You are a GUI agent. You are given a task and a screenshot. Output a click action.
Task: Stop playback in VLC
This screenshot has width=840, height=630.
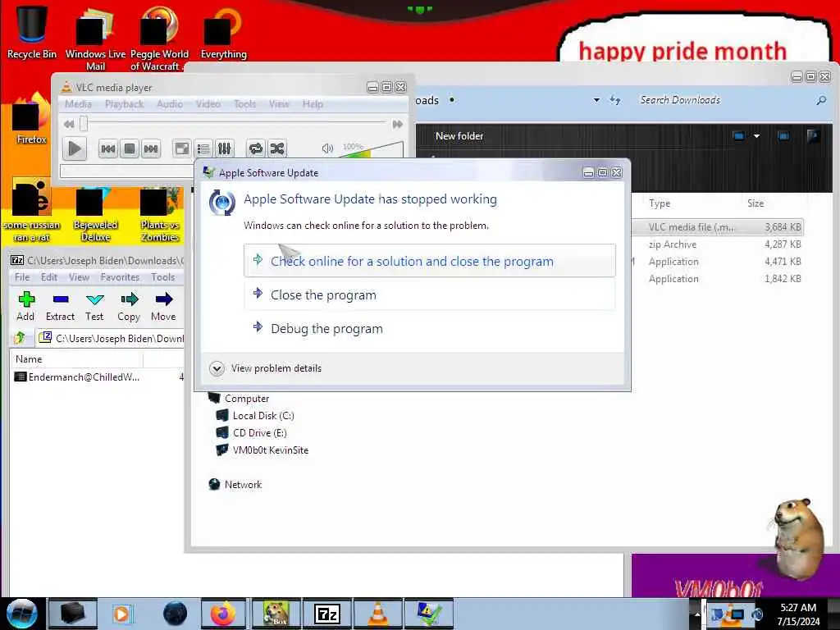[129, 148]
